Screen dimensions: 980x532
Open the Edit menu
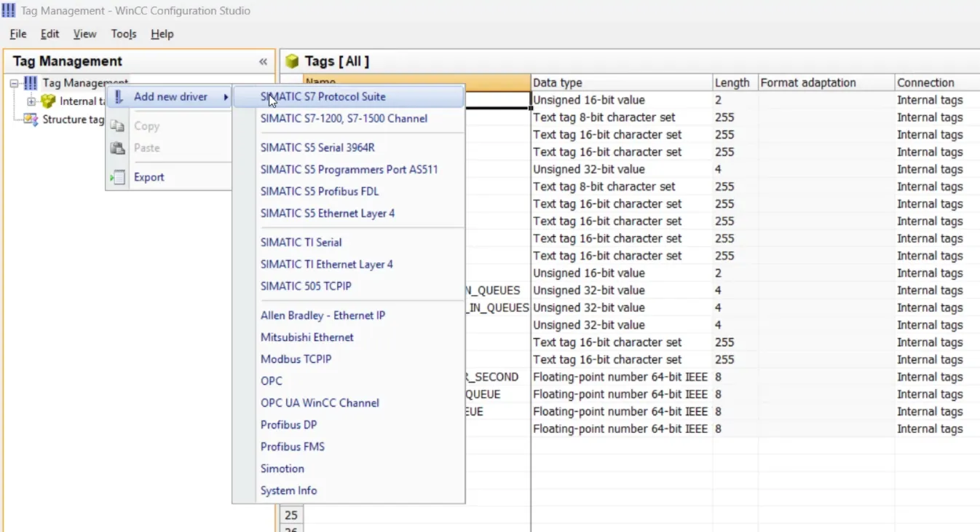tap(50, 34)
